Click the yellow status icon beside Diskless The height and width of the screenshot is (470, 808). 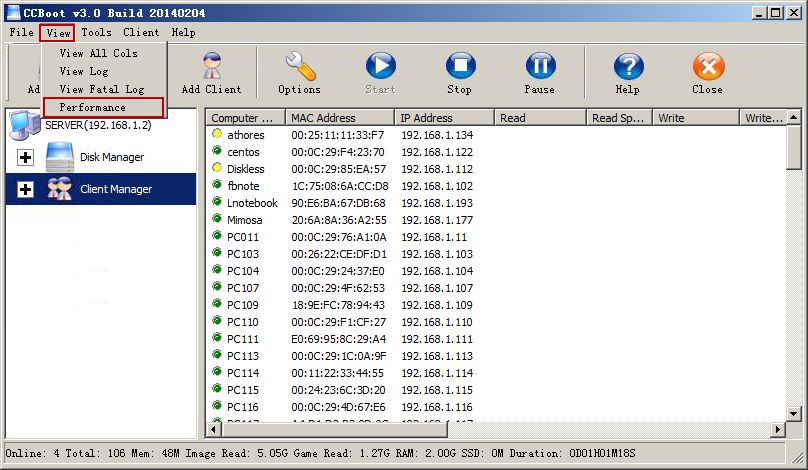coord(217,168)
